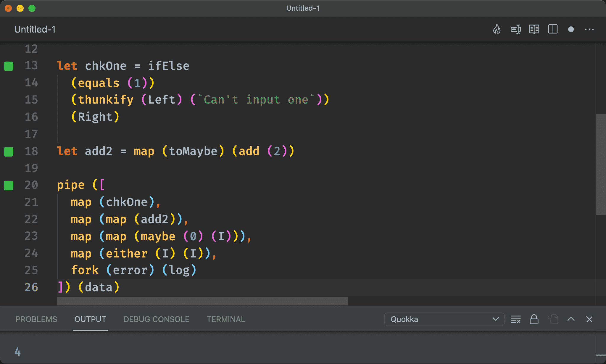Screen dimensions: 606x364
Task: Click ifElse on line 13
Action: (169, 66)
